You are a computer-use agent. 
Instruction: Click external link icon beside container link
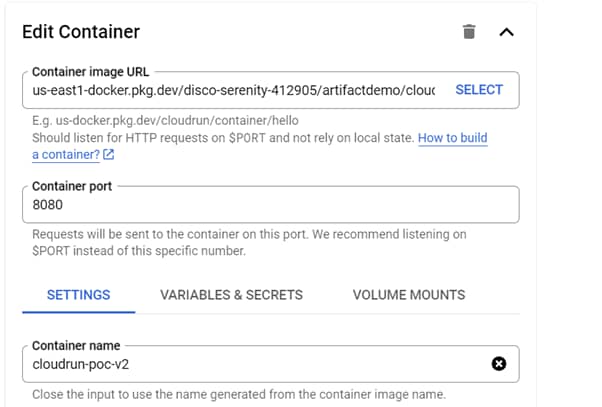(108, 154)
